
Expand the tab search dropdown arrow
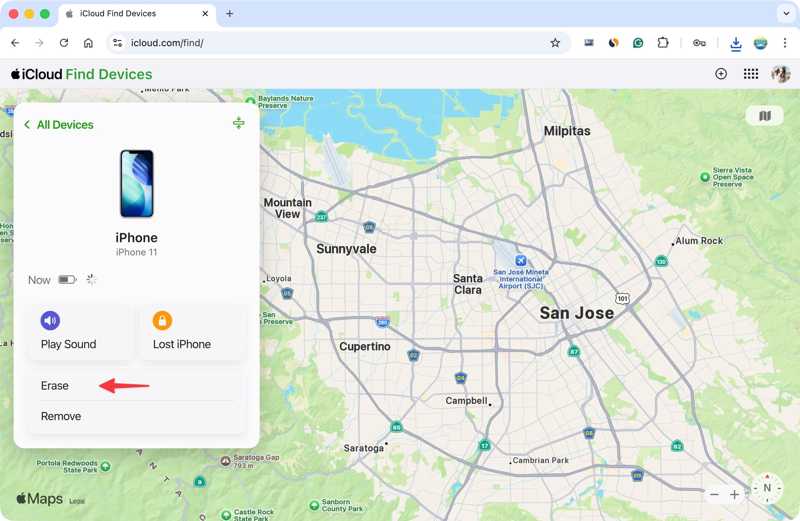(786, 14)
